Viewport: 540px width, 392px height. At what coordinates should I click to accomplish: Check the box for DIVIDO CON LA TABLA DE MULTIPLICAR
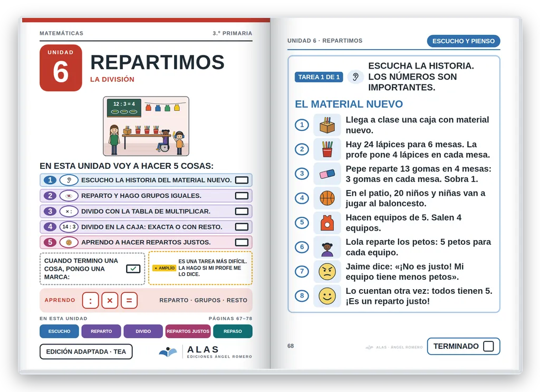(x=242, y=211)
